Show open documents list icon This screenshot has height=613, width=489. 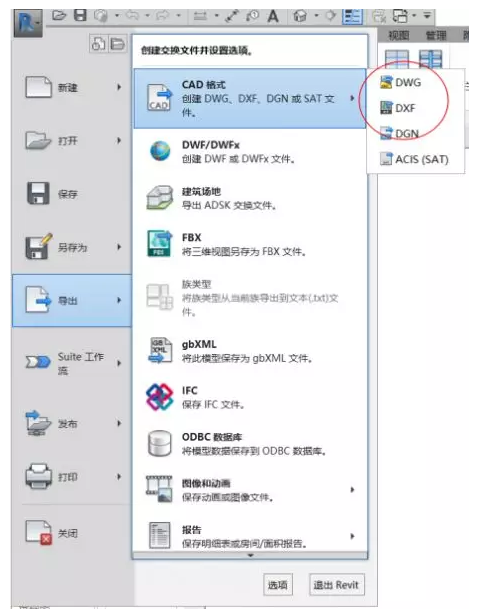(x=117, y=43)
